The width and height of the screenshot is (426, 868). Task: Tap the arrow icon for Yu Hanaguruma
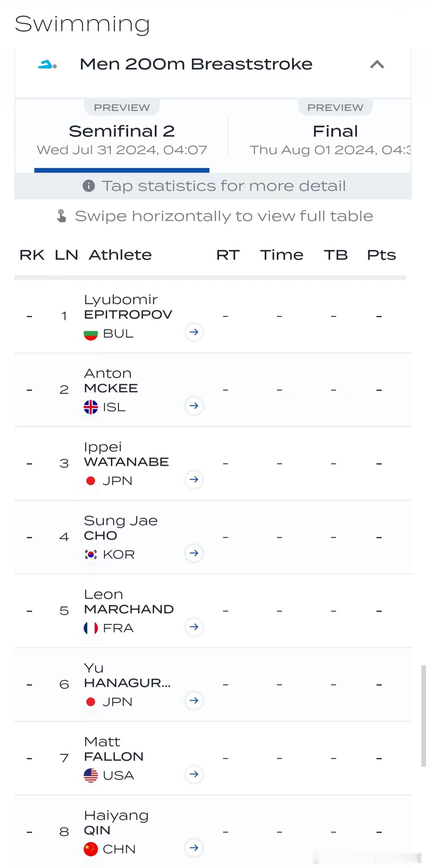(194, 700)
